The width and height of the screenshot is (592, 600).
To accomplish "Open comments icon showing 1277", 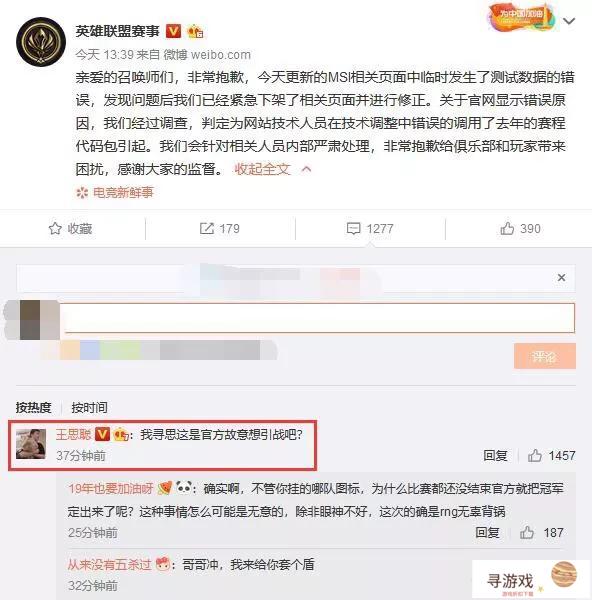I will click(x=370, y=228).
